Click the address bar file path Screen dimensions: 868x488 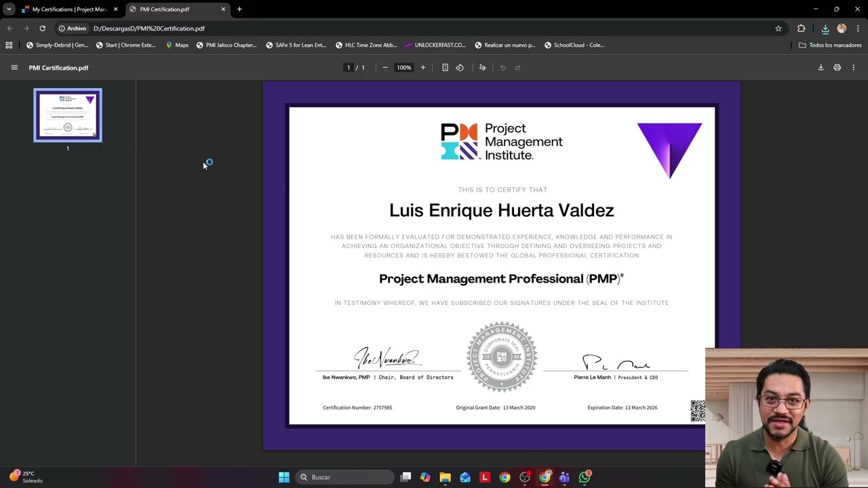(149, 28)
